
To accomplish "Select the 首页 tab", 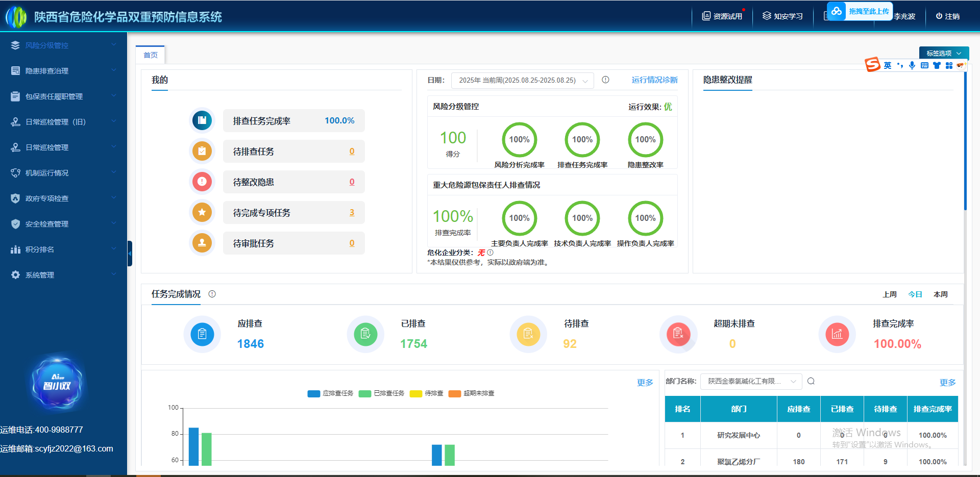I will (151, 55).
